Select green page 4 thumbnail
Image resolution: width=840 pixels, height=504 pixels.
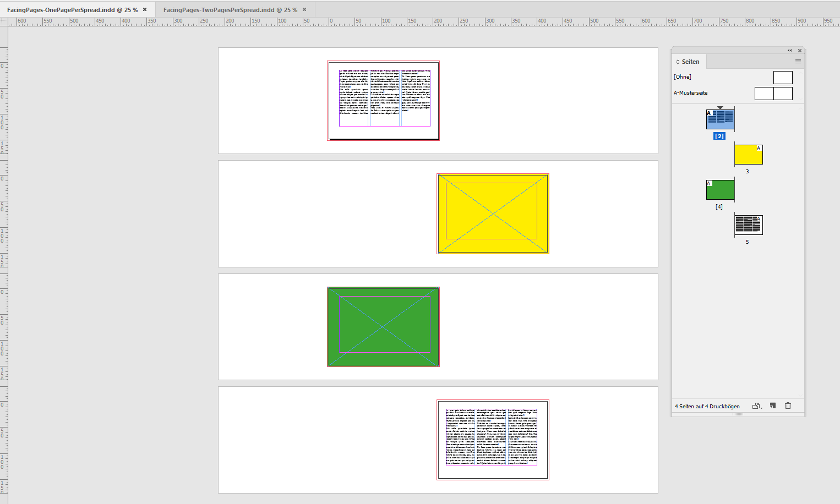[x=720, y=190]
